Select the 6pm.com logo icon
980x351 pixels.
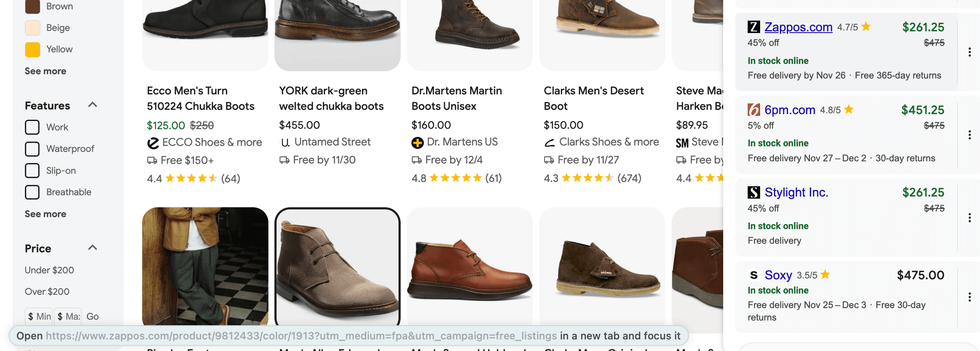(x=753, y=110)
